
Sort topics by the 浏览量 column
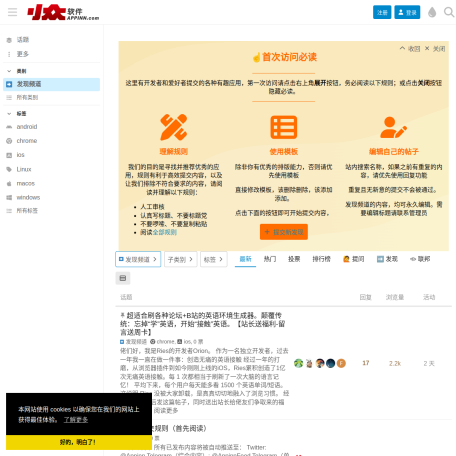tap(395, 297)
